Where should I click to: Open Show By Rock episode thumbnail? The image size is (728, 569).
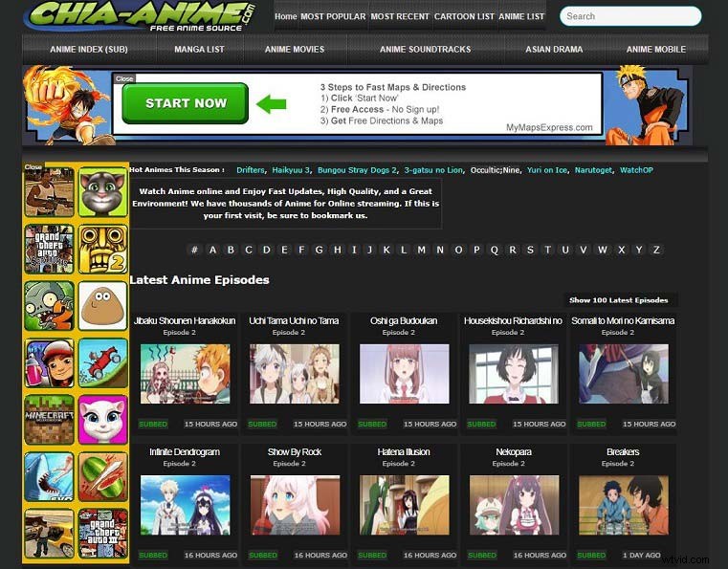click(295, 505)
